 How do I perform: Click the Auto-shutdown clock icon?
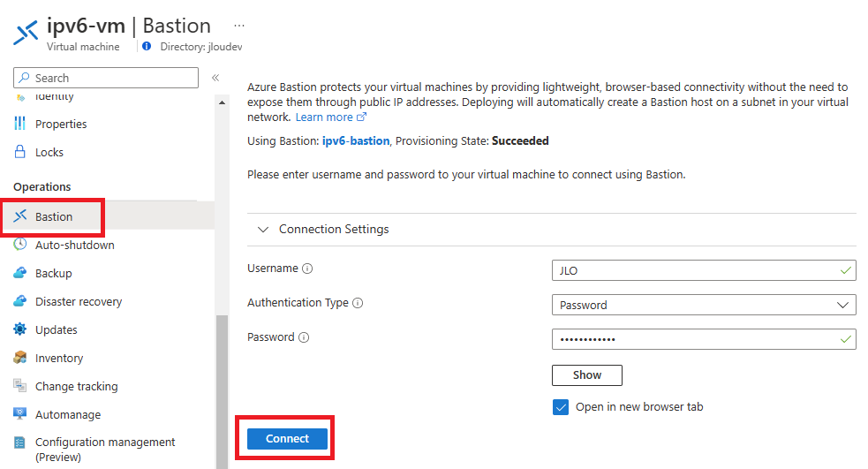tap(20, 244)
